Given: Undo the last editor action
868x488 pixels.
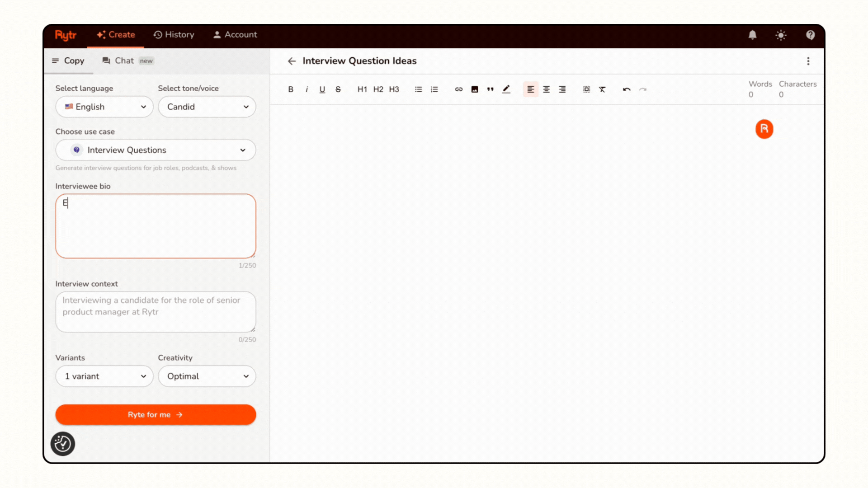Looking at the screenshot, I should pos(627,89).
